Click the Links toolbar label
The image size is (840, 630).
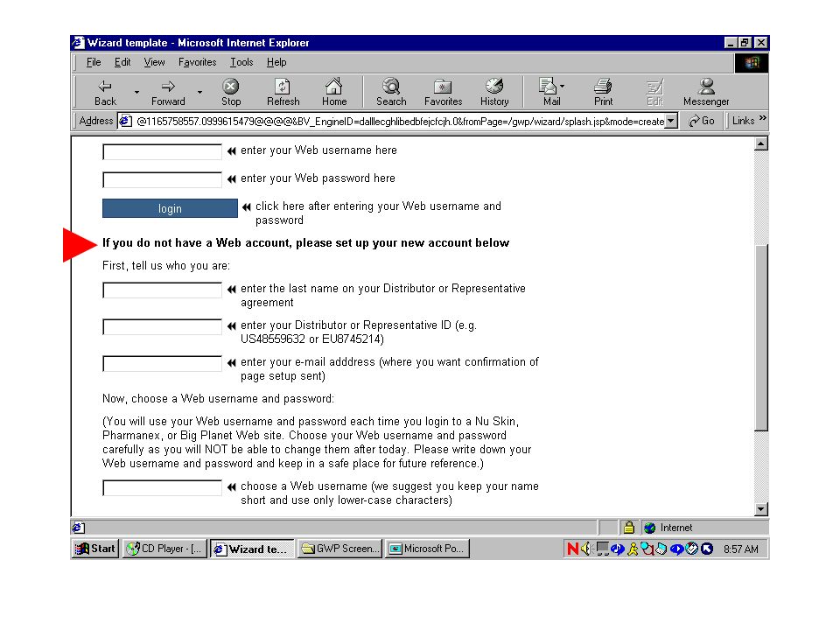pyautogui.click(x=743, y=121)
